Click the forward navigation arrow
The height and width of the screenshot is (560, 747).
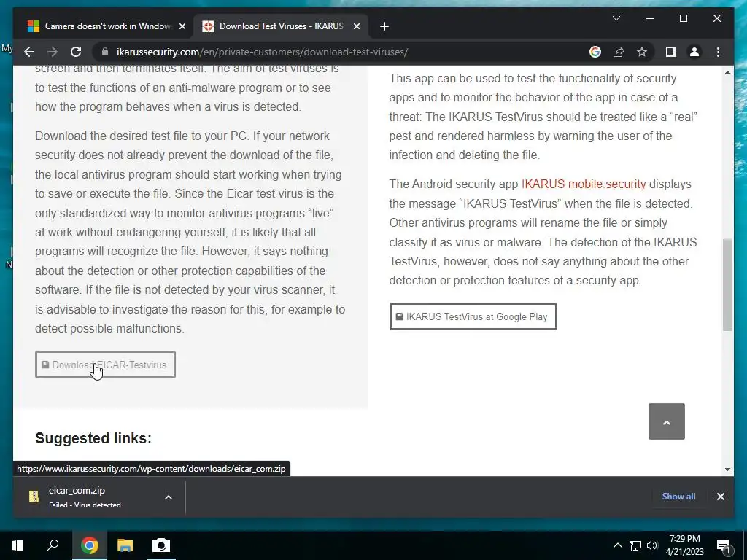[x=53, y=52]
